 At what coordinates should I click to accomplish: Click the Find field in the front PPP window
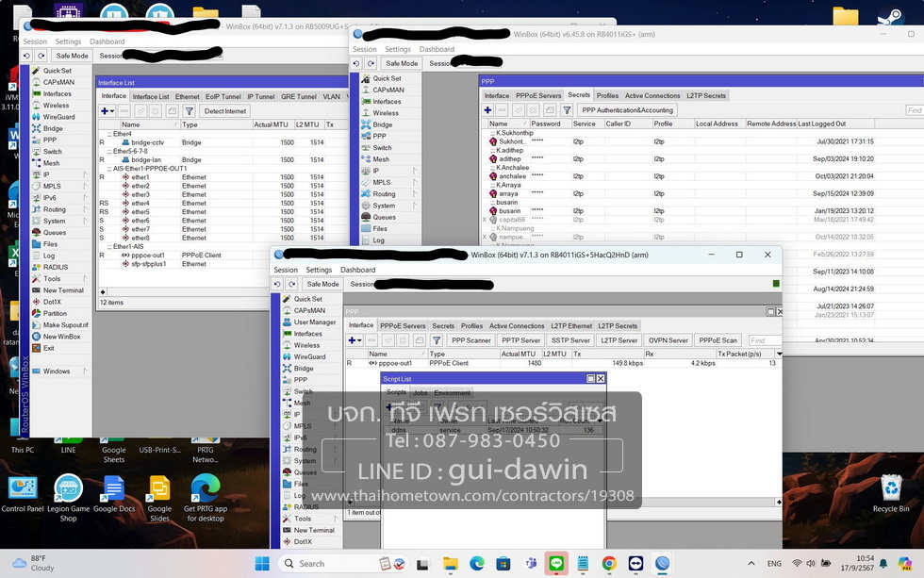click(765, 340)
